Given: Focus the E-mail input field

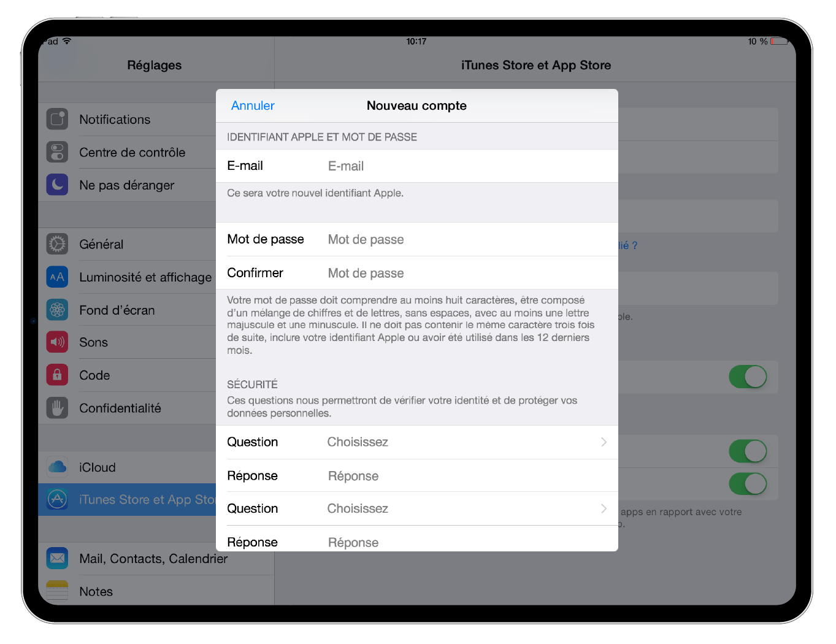Looking at the screenshot, I should point(417,166).
